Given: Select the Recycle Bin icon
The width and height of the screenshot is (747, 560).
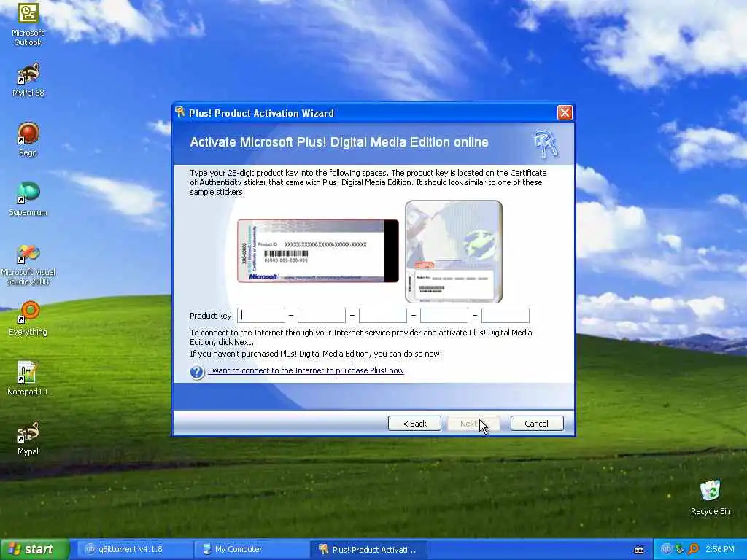Looking at the screenshot, I should coord(711,497).
